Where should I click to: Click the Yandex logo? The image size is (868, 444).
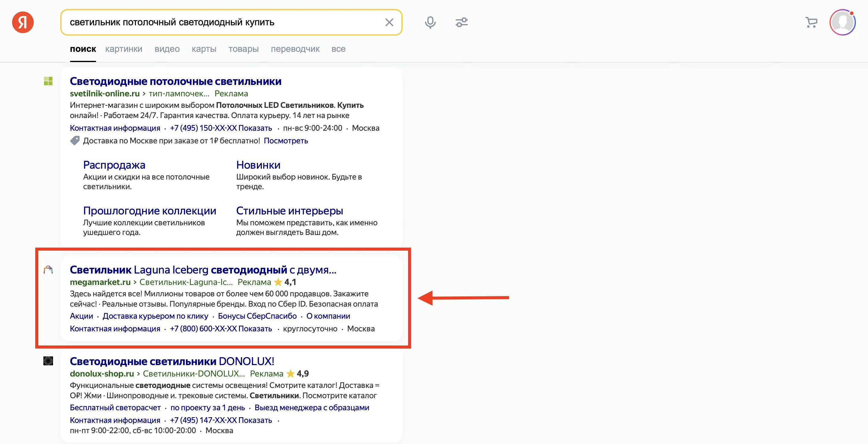(23, 22)
